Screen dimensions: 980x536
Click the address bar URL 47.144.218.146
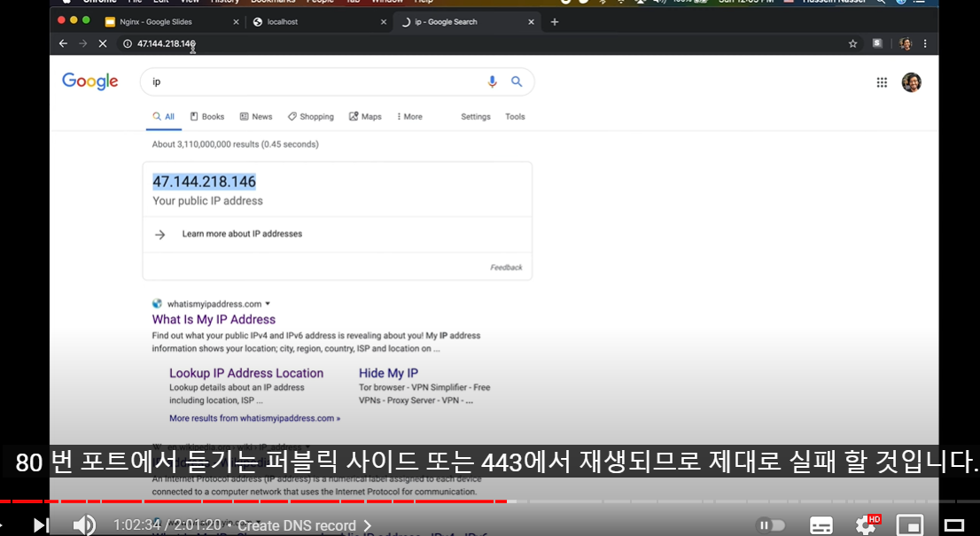167,43
